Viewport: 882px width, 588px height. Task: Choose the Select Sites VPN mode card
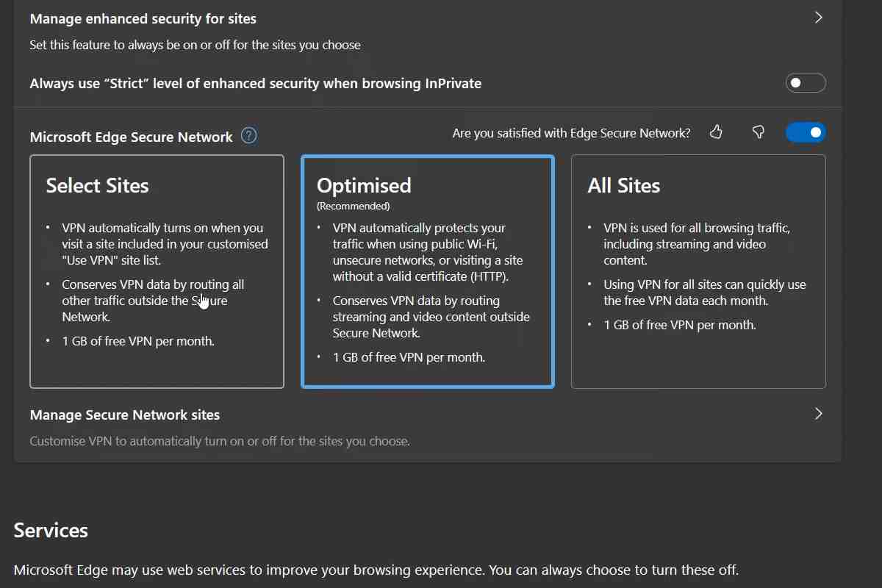(x=157, y=271)
